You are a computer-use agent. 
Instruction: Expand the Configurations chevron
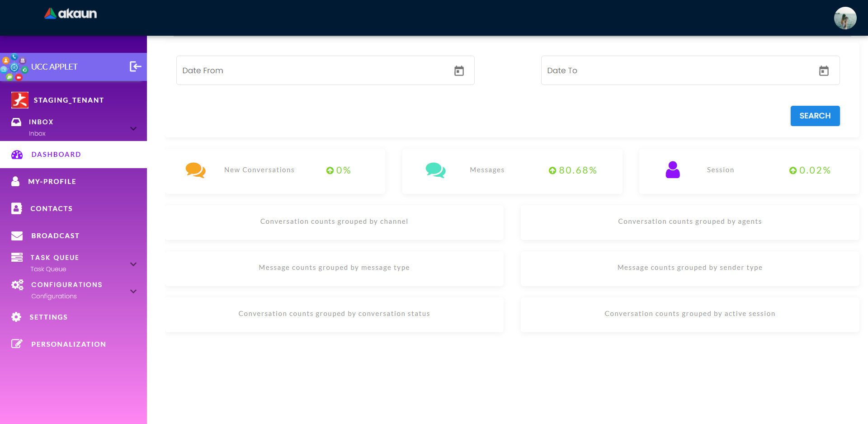[133, 291]
